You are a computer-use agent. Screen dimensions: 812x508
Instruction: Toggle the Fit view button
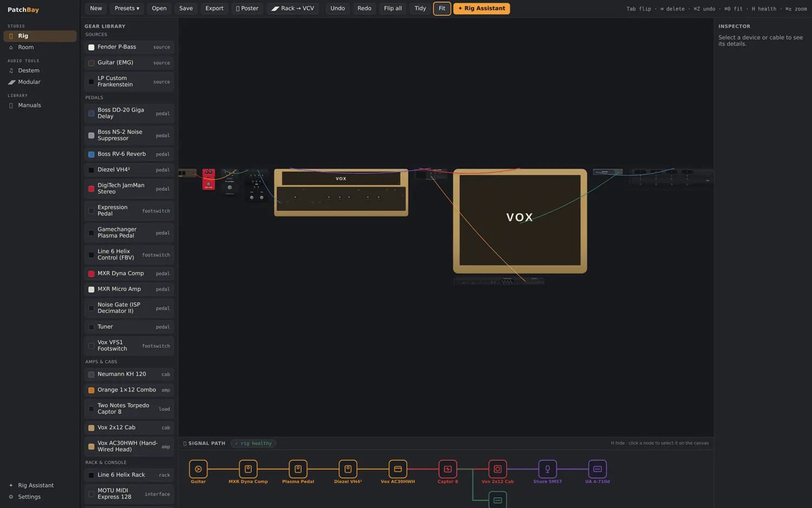click(x=442, y=9)
